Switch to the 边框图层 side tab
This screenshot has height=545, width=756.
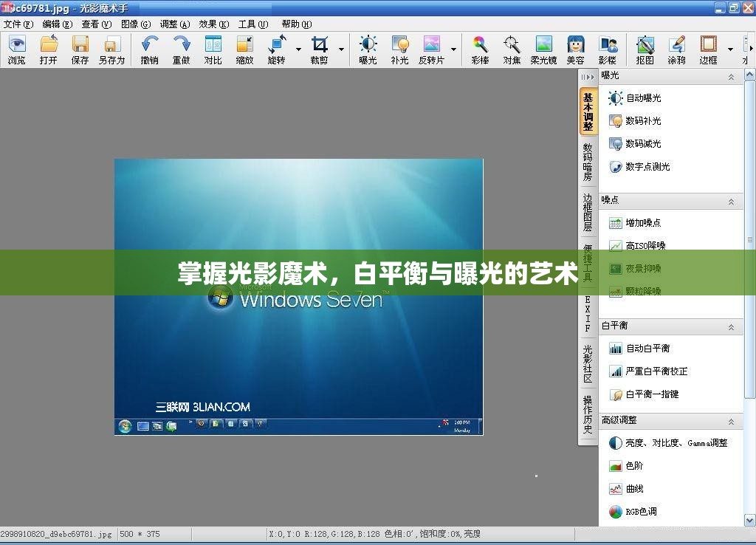point(588,213)
